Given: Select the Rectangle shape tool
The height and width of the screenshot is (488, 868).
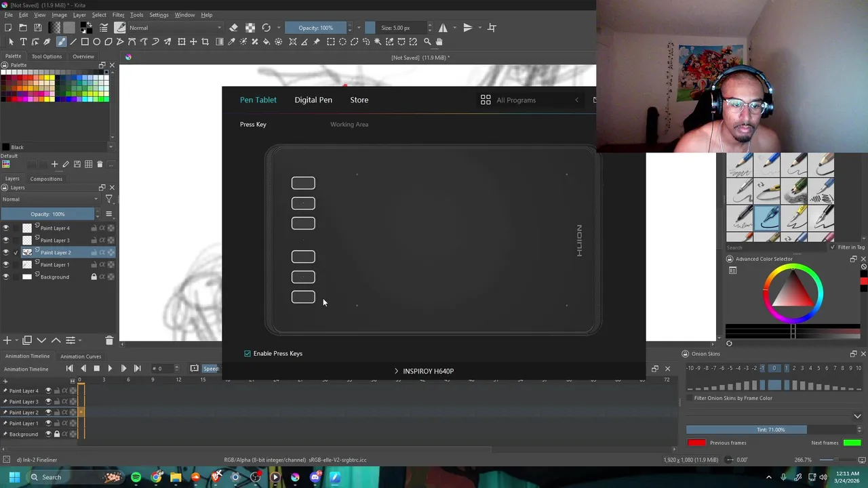Looking at the screenshot, I should (x=85, y=42).
